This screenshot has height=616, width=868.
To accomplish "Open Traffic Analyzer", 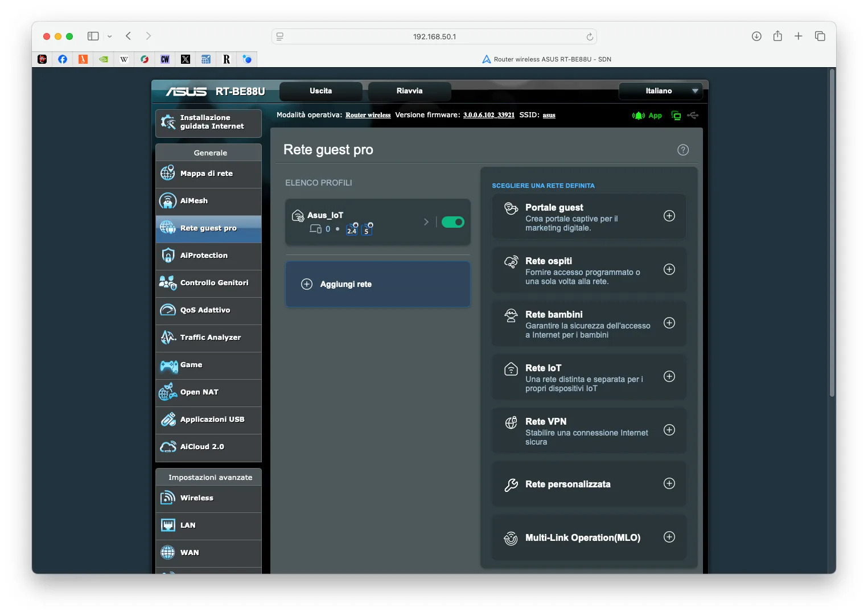I will click(208, 338).
